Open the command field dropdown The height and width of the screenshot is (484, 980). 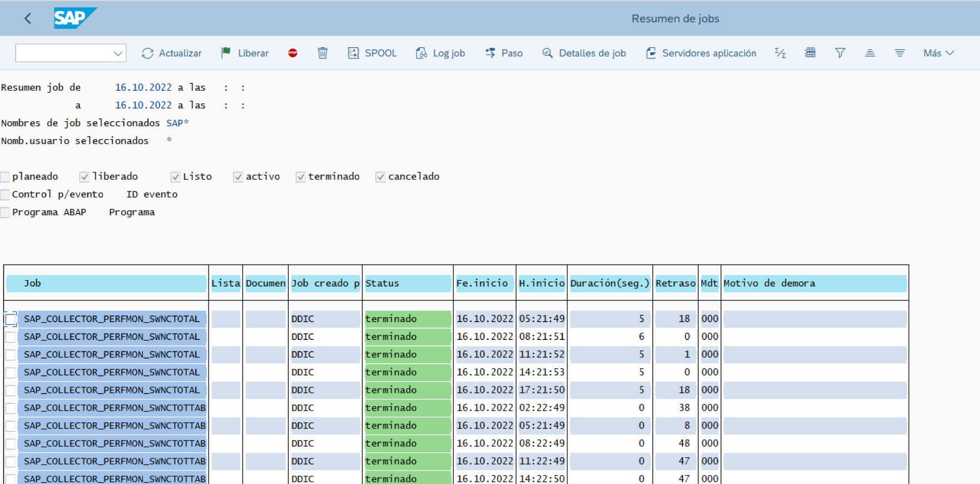coord(117,53)
